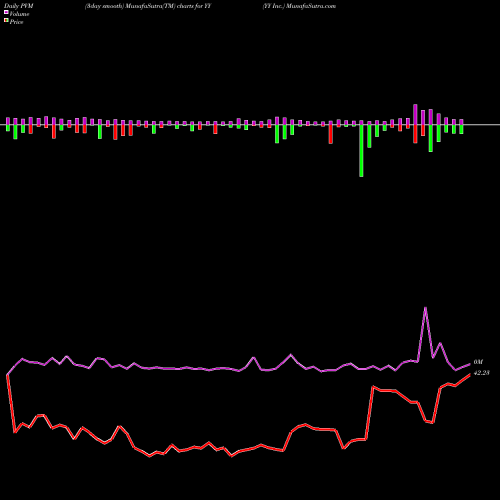Click the '0M' volume value label
This screenshot has height=500, width=500.
coord(478,362)
